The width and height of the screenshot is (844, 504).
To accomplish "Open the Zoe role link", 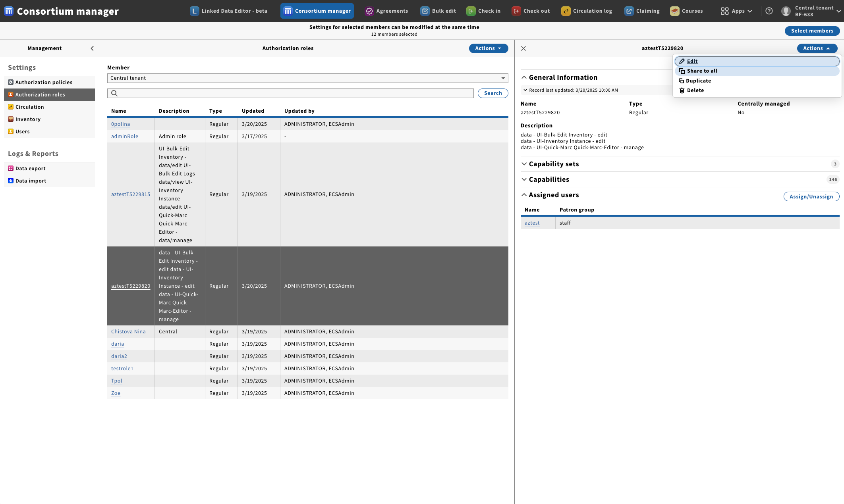I will pos(116,393).
